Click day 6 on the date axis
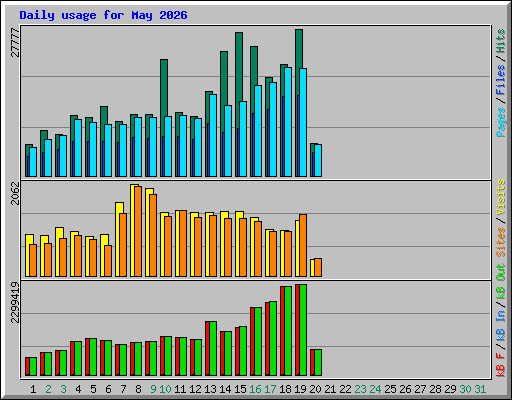This screenshot has height=400, width=512. click(108, 389)
